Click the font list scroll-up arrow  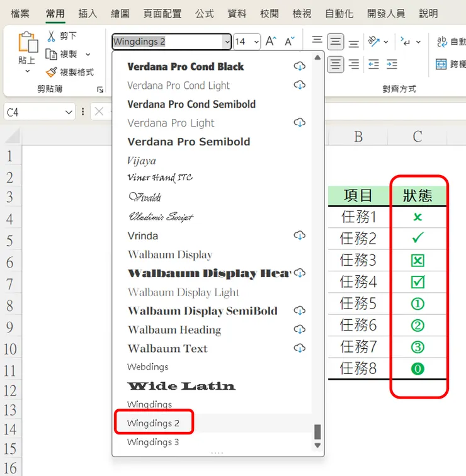tap(317, 57)
